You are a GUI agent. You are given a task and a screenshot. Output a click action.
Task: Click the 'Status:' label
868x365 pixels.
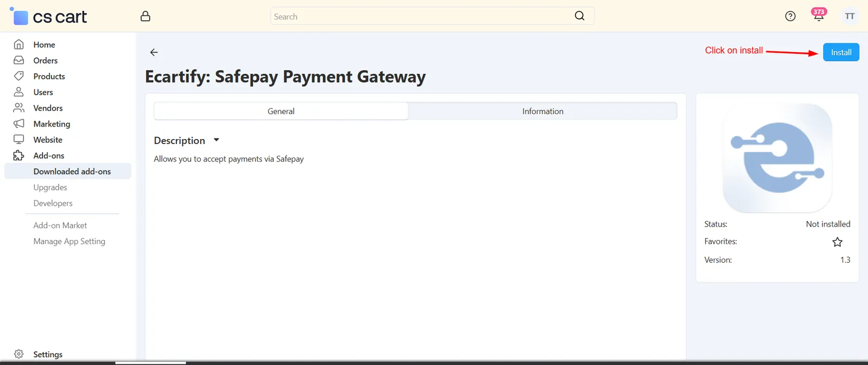(x=716, y=224)
